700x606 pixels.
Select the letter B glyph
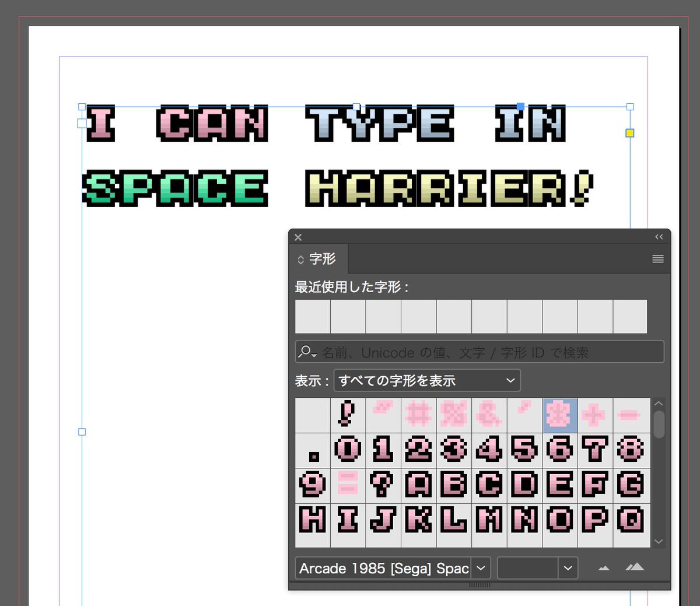coord(454,485)
